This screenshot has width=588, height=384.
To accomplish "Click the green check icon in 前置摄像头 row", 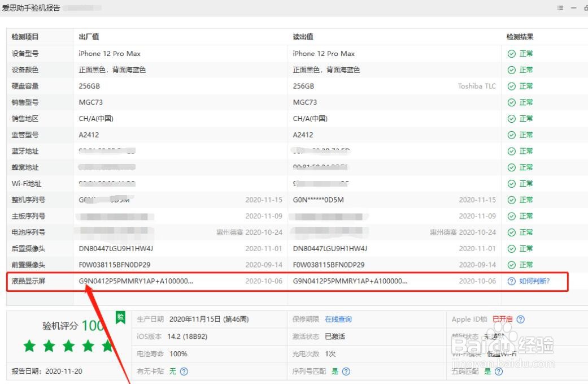I will pos(512,265).
